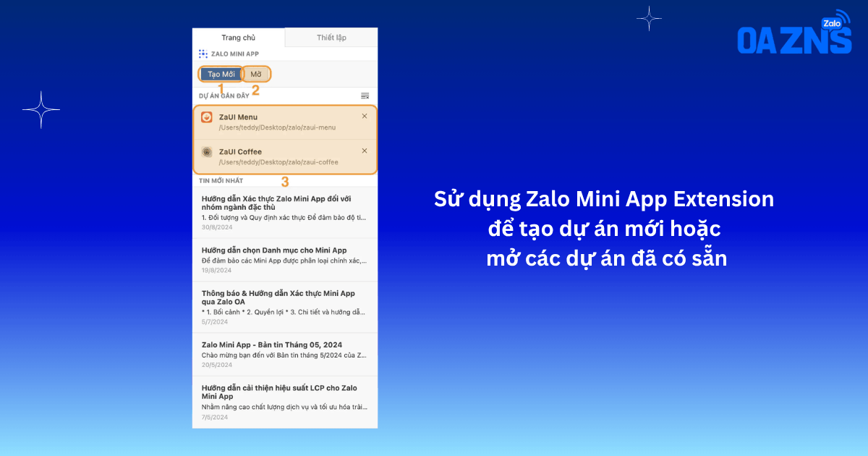
Task: Click the OA ZNS Zalo logo
Action: (794, 33)
